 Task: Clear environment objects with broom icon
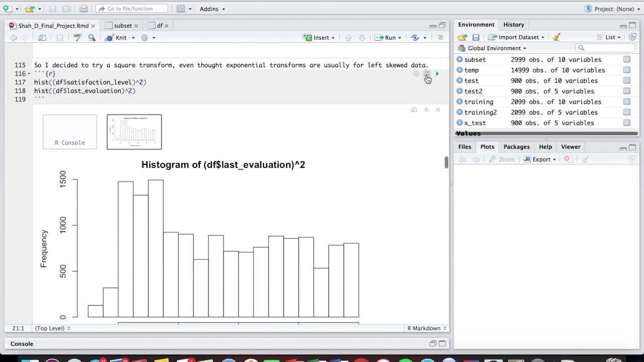[556, 37]
